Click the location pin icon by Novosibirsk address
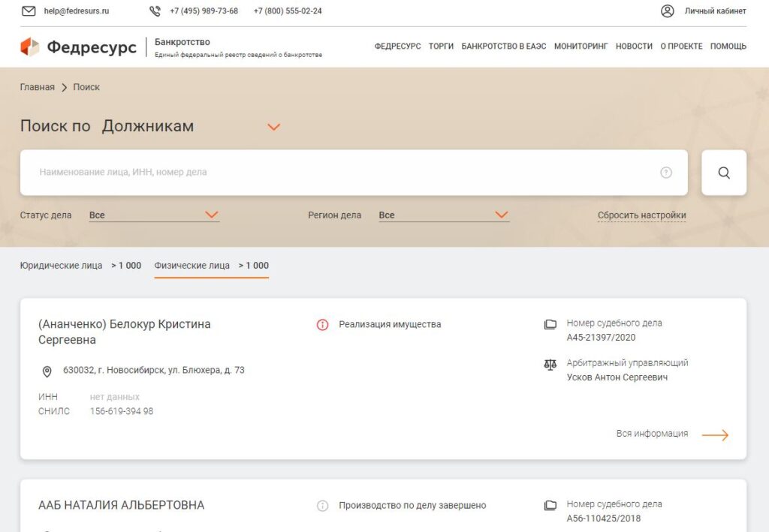This screenshot has width=769, height=532. point(47,371)
